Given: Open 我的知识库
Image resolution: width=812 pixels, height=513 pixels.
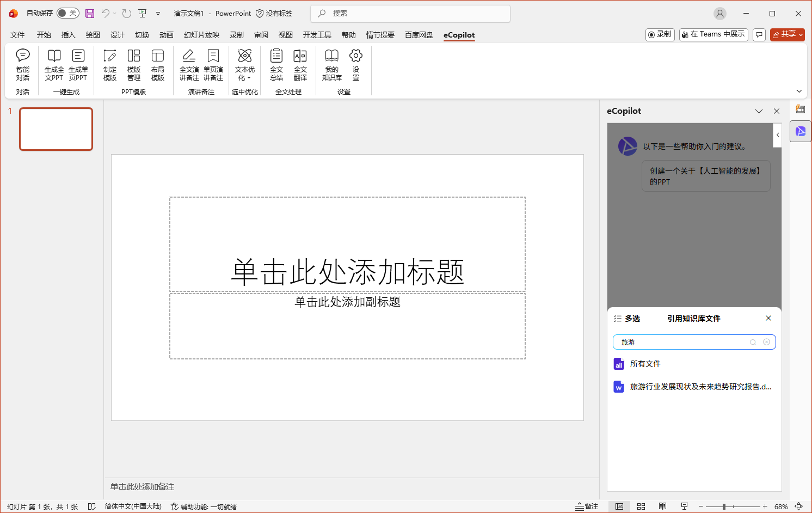Looking at the screenshot, I should tap(331, 64).
